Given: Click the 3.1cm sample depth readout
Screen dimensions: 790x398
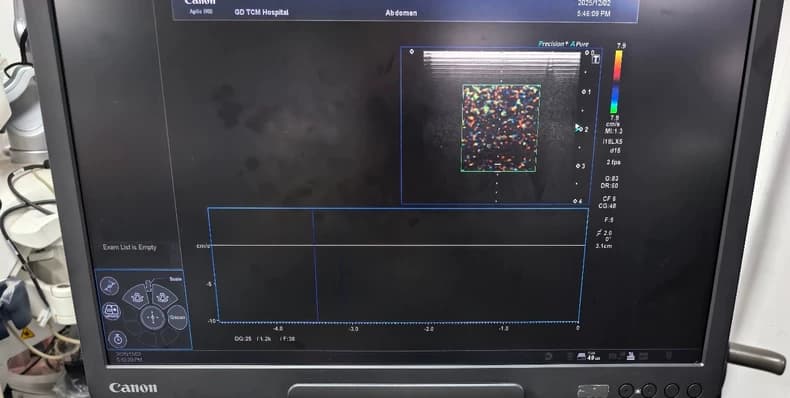Looking at the screenshot, I should (603, 246).
